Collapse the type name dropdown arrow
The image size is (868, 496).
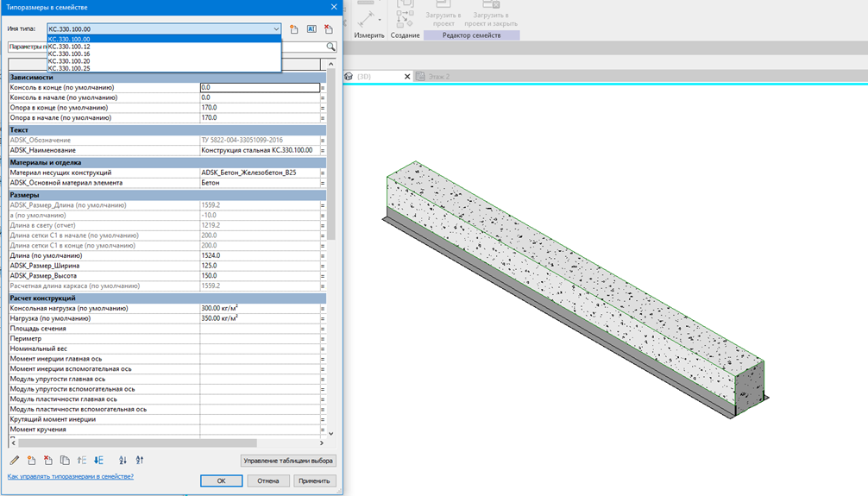(x=276, y=28)
